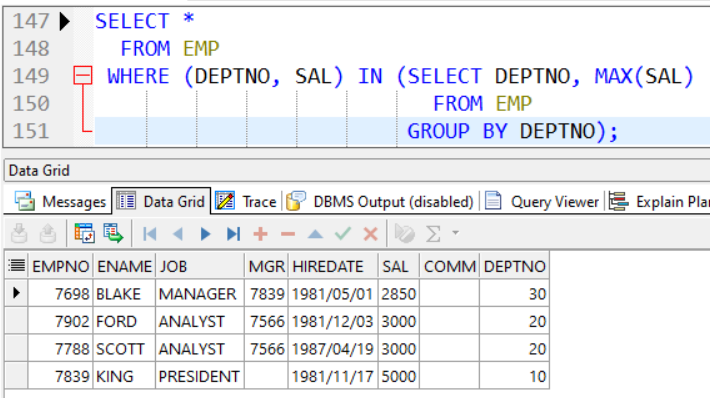Select cell with EMPNO 7902

(x=61, y=321)
